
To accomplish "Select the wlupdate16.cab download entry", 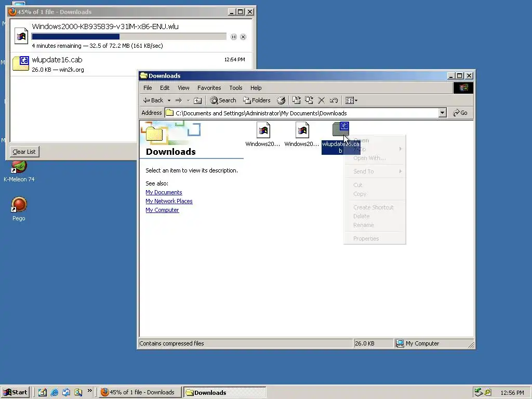I will click(131, 64).
